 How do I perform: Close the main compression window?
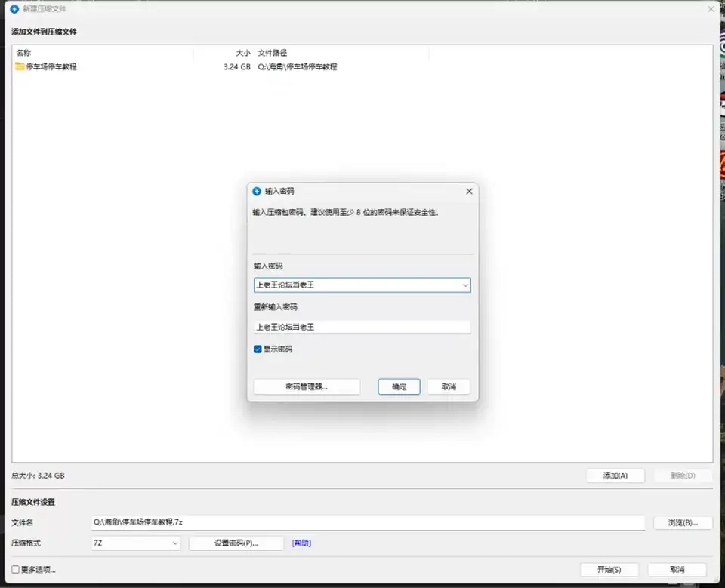click(711, 9)
